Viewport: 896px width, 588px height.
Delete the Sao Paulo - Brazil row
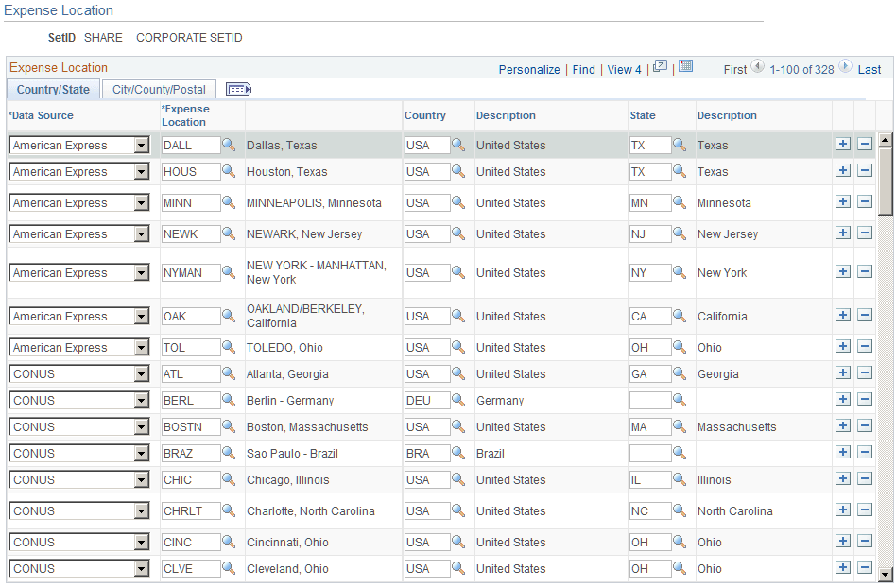tap(865, 453)
